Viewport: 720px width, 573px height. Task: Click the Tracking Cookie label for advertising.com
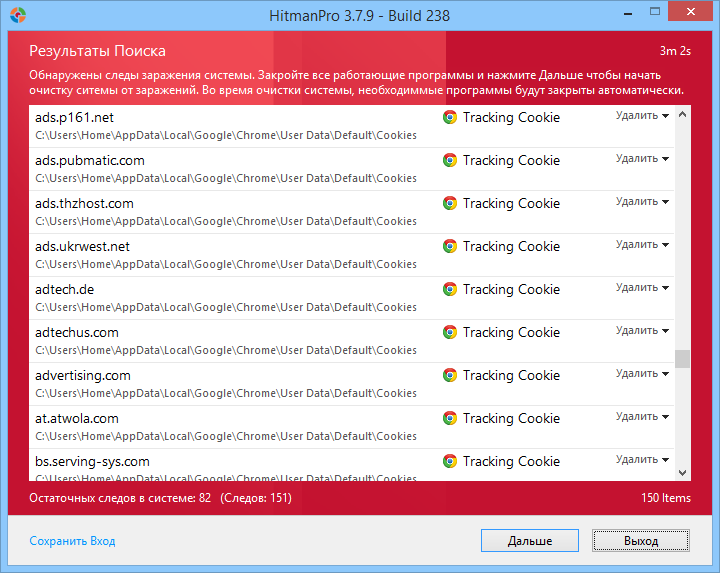(511, 376)
